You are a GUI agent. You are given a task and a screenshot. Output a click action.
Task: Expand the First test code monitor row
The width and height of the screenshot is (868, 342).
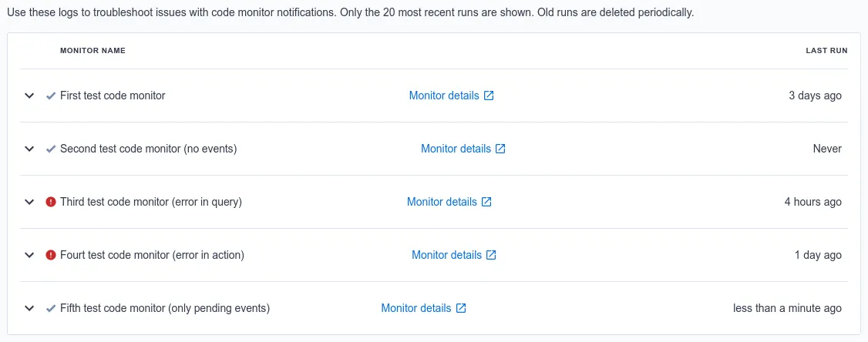point(29,96)
